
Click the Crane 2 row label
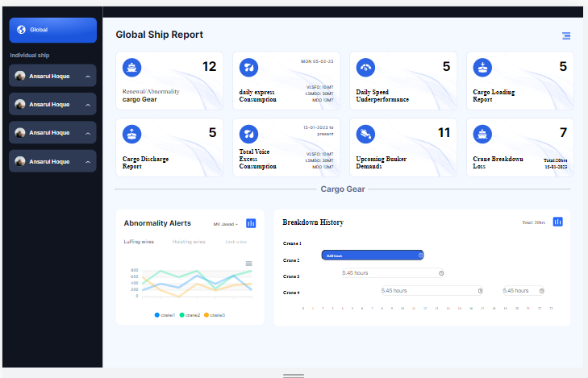click(291, 260)
